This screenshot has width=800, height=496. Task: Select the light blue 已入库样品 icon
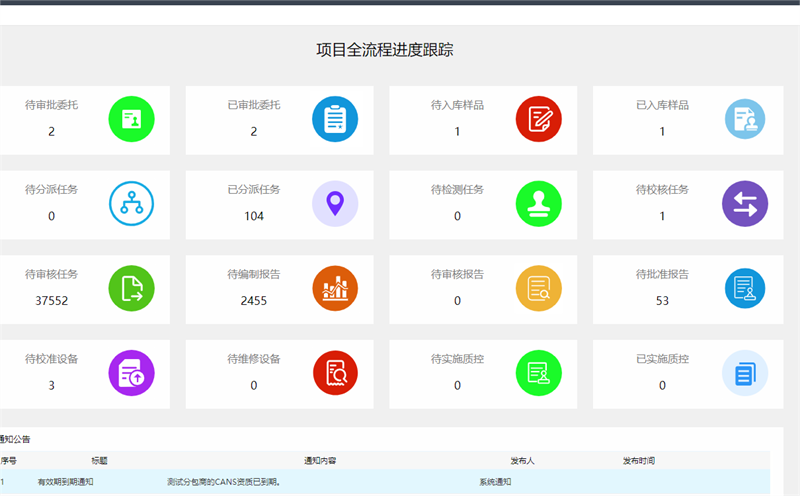coord(744,119)
